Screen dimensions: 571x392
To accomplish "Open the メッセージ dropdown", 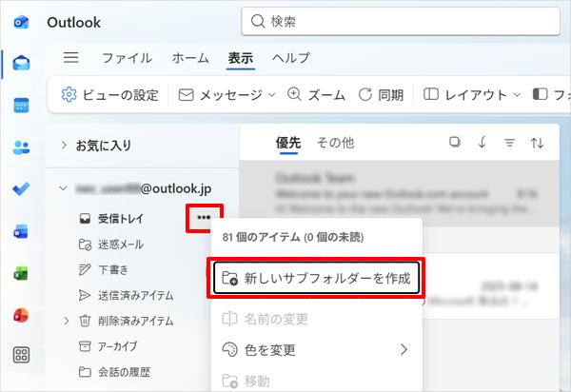I will pos(226,95).
